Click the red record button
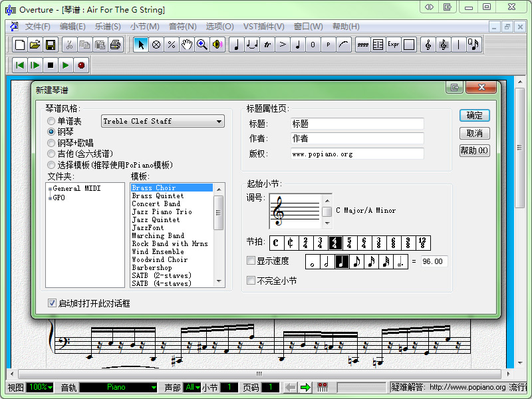This screenshot has width=532, height=399. point(81,65)
